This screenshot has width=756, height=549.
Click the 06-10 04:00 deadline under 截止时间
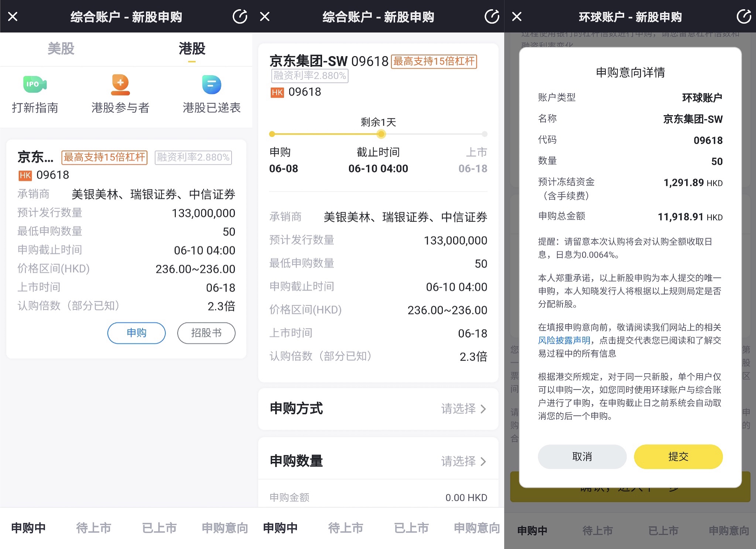point(378,169)
